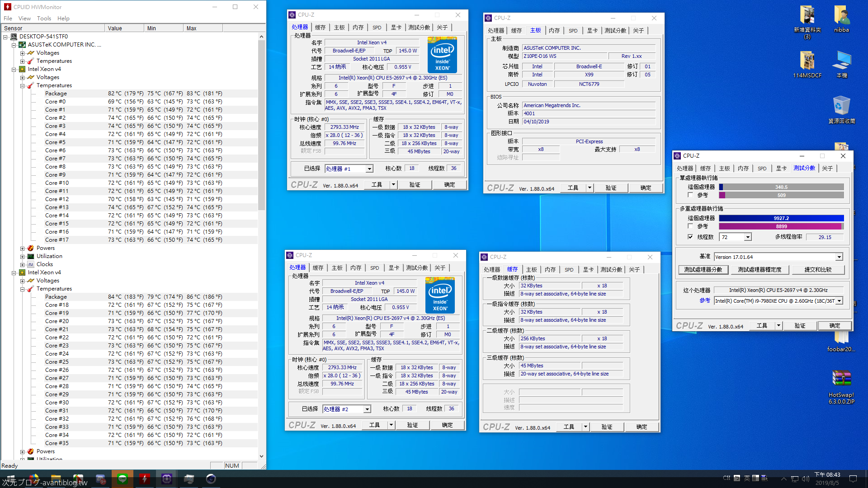Click the title icon of the CPU-Z 主板 window
Image resolution: width=868 pixels, height=488 pixels.
(x=488, y=18)
